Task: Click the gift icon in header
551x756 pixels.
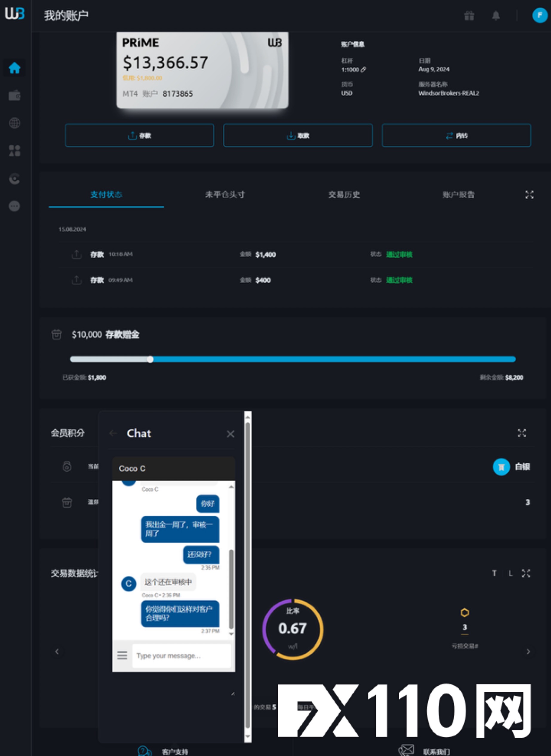Action: (469, 15)
